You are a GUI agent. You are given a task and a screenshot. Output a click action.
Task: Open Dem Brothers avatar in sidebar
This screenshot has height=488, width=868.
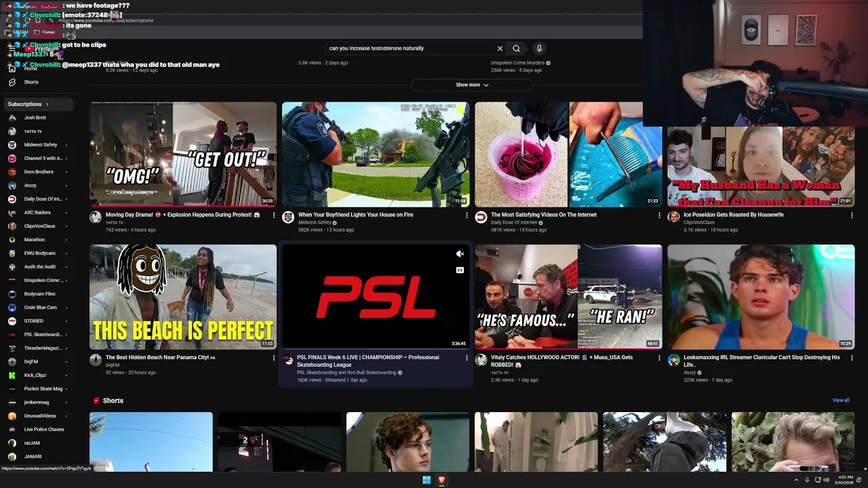[x=12, y=171]
